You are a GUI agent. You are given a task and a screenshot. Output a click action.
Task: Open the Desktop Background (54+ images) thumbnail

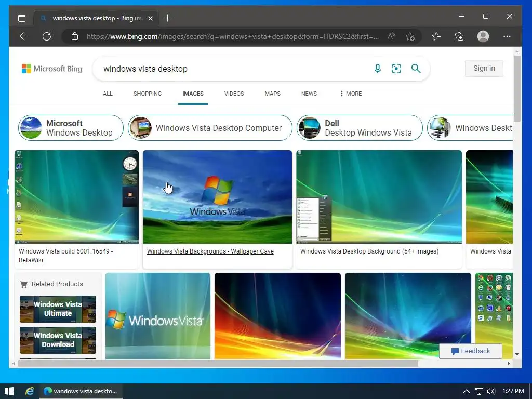point(379,197)
